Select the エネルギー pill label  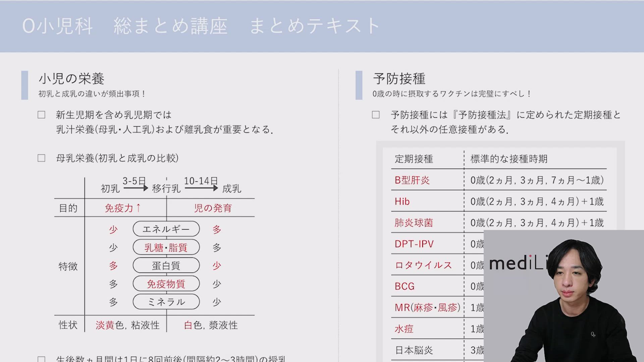coord(166,229)
